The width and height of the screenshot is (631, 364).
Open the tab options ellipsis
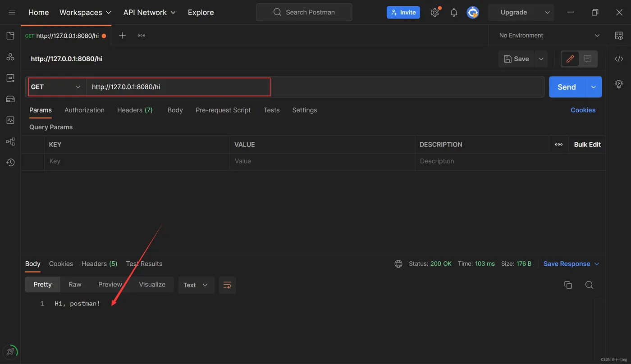click(x=142, y=36)
